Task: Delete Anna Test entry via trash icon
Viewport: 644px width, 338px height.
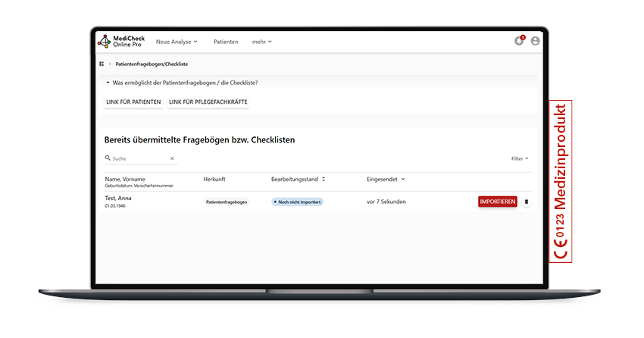Action: click(527, 202)
